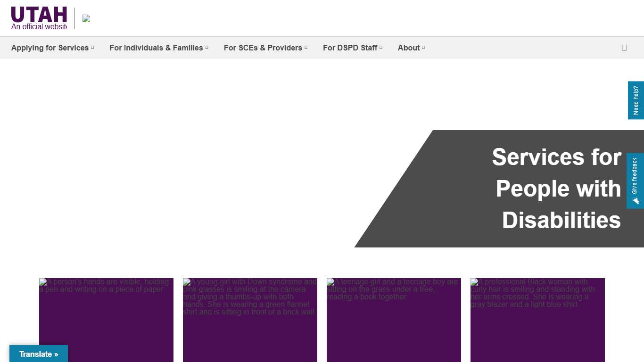Click the For DSPD Staff menu label

[x=350, y=48]
